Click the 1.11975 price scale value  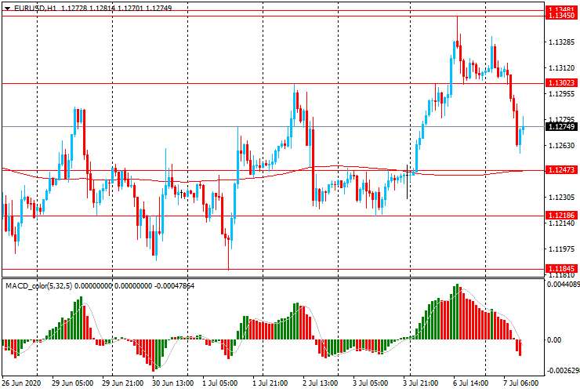(561, 249)
